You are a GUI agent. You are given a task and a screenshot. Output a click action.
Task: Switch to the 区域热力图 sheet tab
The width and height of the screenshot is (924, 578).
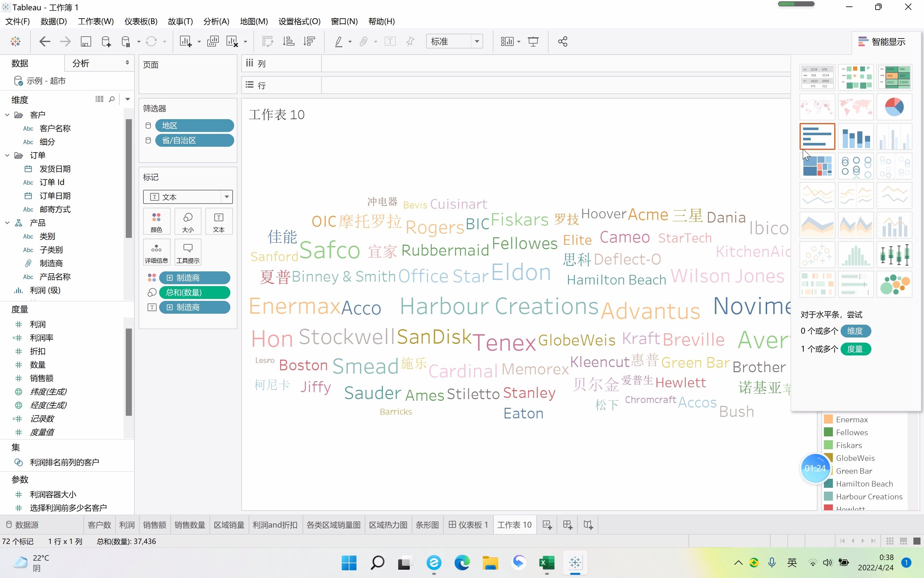[388, 525]
